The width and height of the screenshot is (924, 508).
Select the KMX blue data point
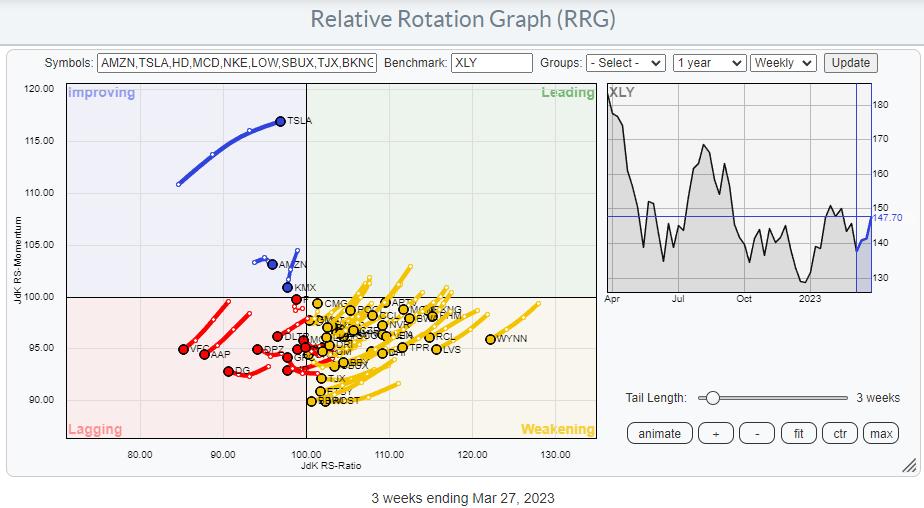pyautogui.click(x=288, y=287)
